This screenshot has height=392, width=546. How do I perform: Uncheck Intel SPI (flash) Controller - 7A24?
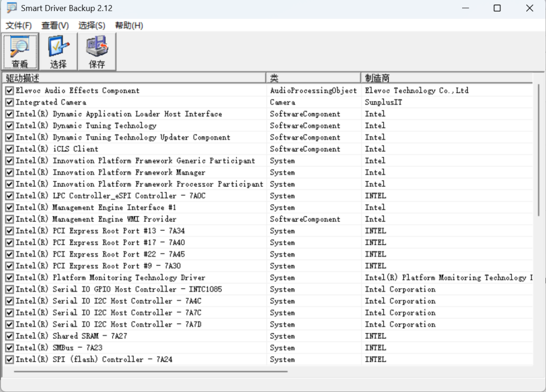tap(10, 360)
